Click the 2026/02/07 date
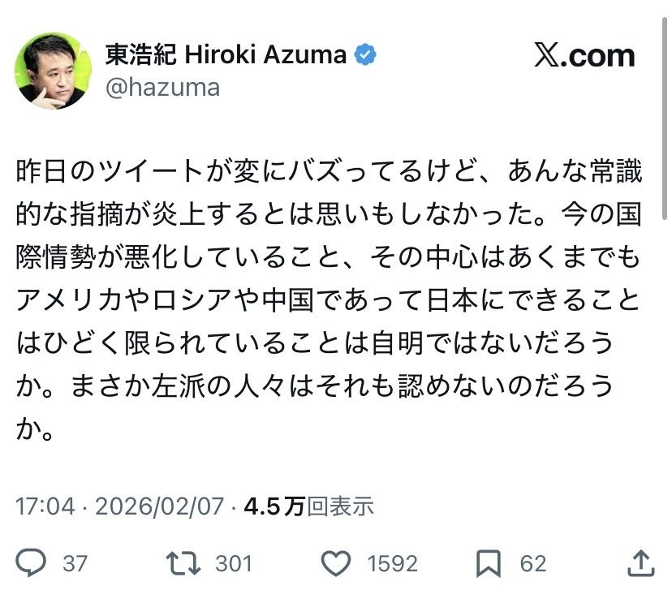This screenshot has width=672, height=616. click(x=159, y=506)
